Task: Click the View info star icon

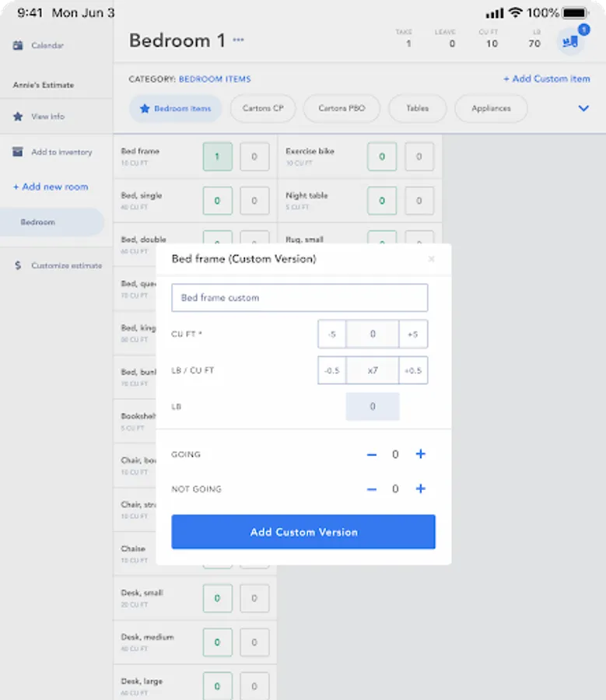Action: tap(18, 117)
